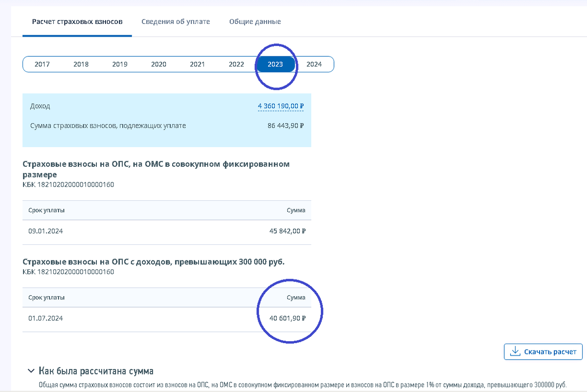
Task: Click the Скачать расчет button
Action: click(543, 351)
